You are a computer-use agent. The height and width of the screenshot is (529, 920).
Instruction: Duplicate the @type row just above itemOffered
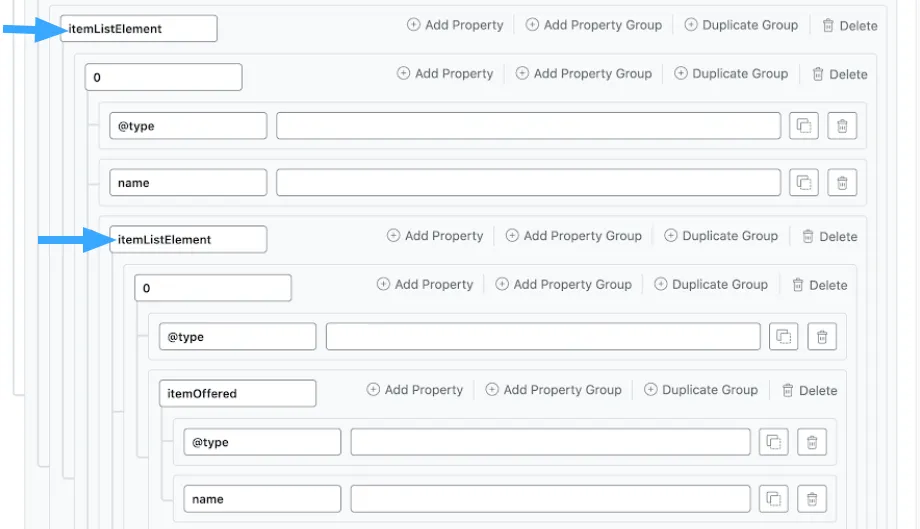(x=783, y=337)
